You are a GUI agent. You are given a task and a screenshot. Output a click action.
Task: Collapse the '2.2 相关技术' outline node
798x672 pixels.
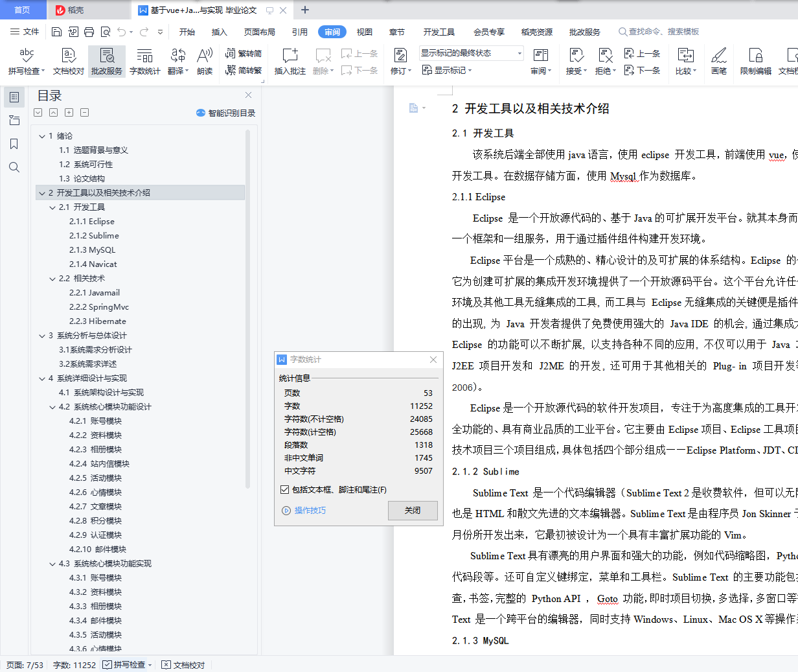[52, 279]
